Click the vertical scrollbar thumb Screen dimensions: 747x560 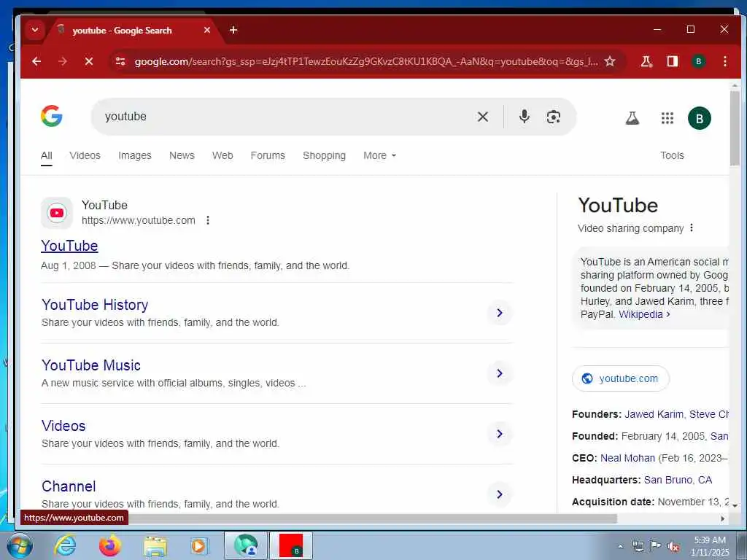click(735, 128)
